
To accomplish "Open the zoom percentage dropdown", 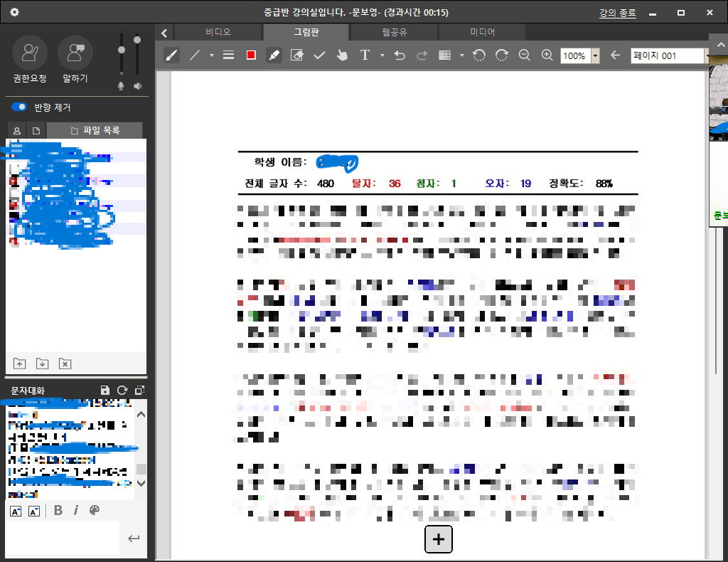I will 595,55.
